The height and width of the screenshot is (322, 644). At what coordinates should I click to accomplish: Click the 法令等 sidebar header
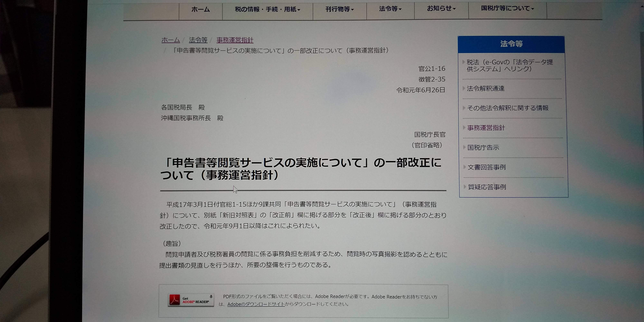pyautogui.click(x=511, y=44)
